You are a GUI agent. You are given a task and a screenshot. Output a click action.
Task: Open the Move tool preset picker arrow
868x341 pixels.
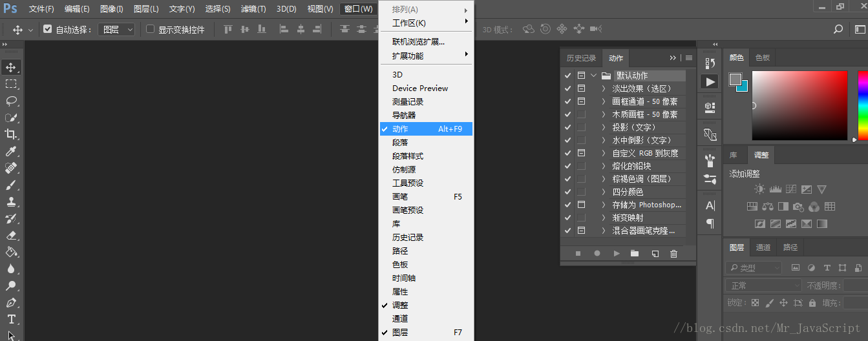[30, 30]
